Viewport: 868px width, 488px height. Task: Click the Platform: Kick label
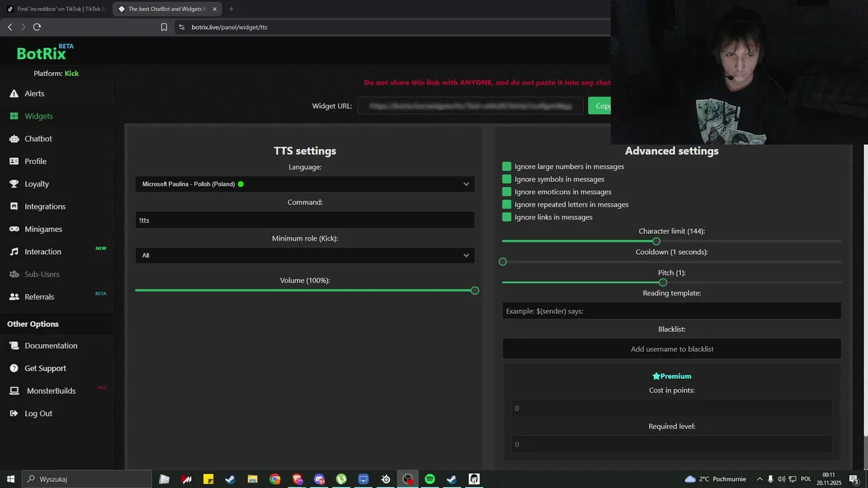pos(56,73)
